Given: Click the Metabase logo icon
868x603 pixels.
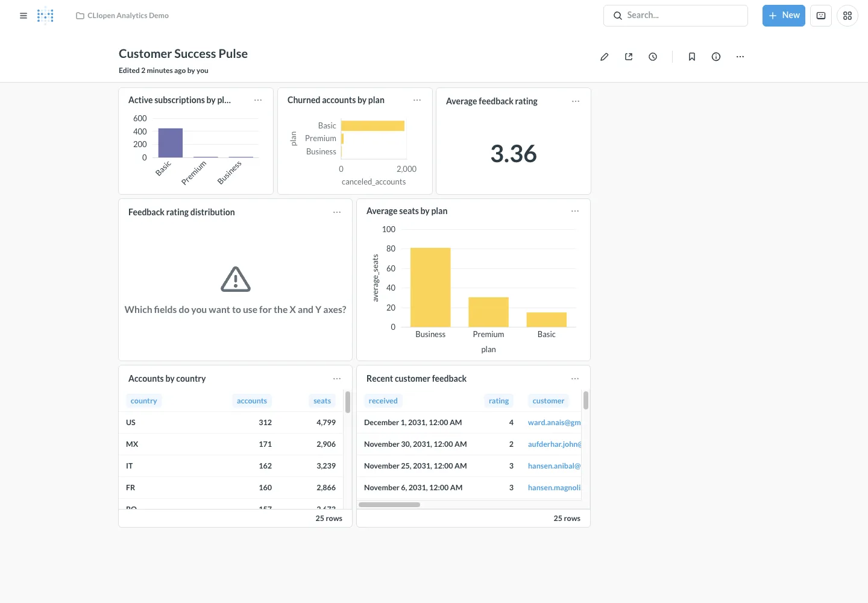Looking at the screenshot, I should pos(45,16).
